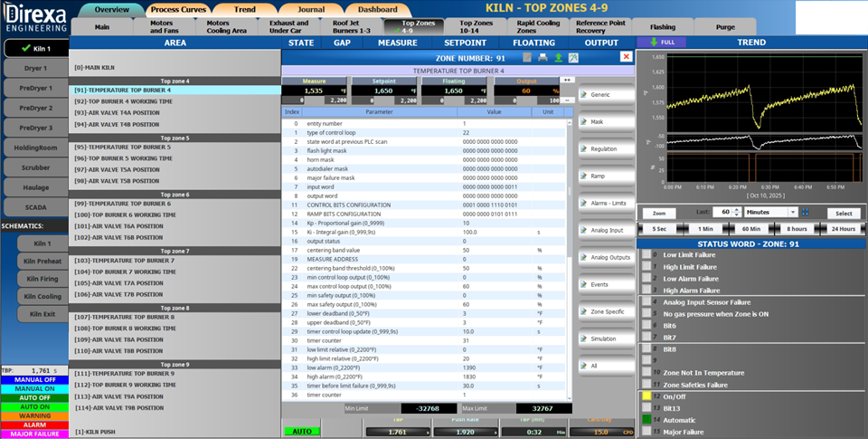Viewport: 868px width, 439px height.
Task: Toggle Low Alarm Failure status bit 2
Action: [x=646, y=278]
